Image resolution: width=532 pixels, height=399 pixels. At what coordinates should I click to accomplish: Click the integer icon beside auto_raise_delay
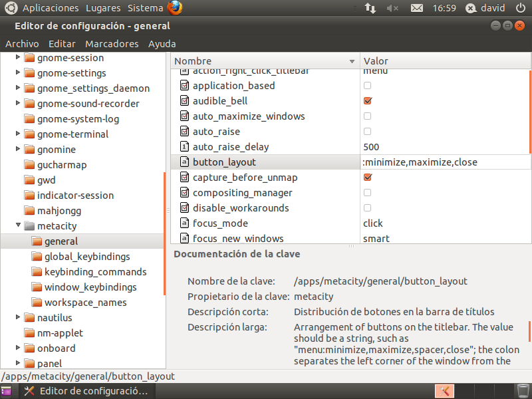click(x=184, y=146)
